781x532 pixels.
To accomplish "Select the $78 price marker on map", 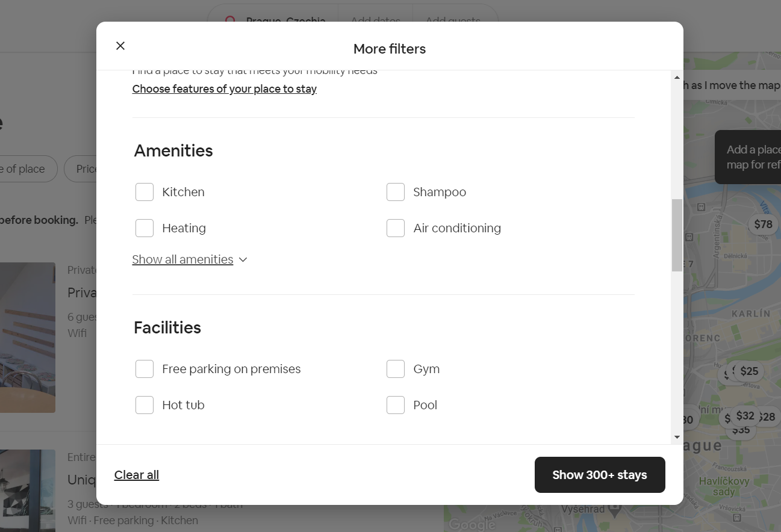I will click(763, 224).
